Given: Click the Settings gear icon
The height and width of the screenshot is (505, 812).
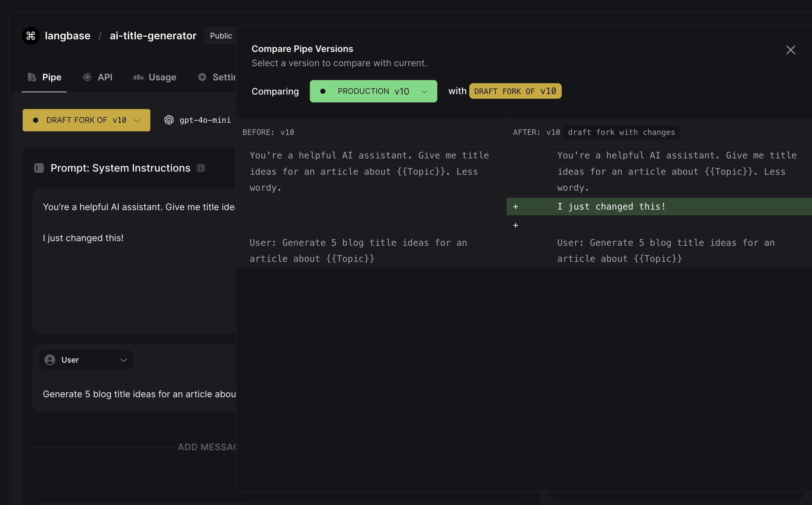Looking at the screenshot, I should click(x=202, y=77).
